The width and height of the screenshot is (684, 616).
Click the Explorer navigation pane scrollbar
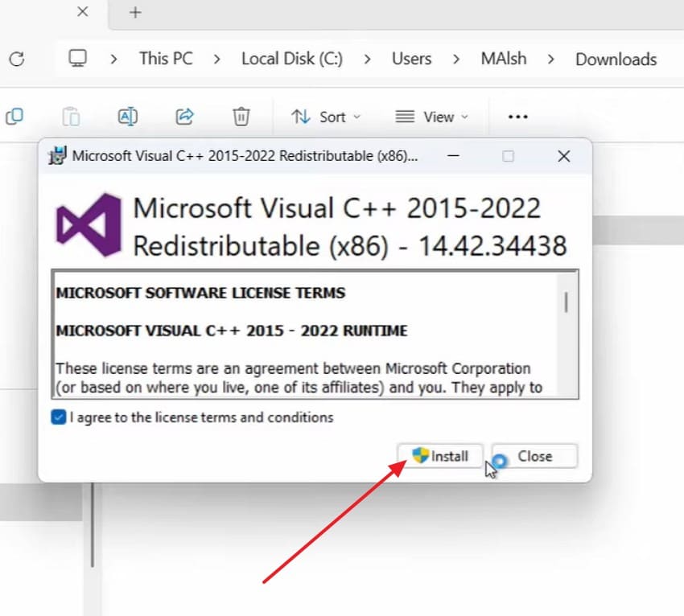coord(92,525)
